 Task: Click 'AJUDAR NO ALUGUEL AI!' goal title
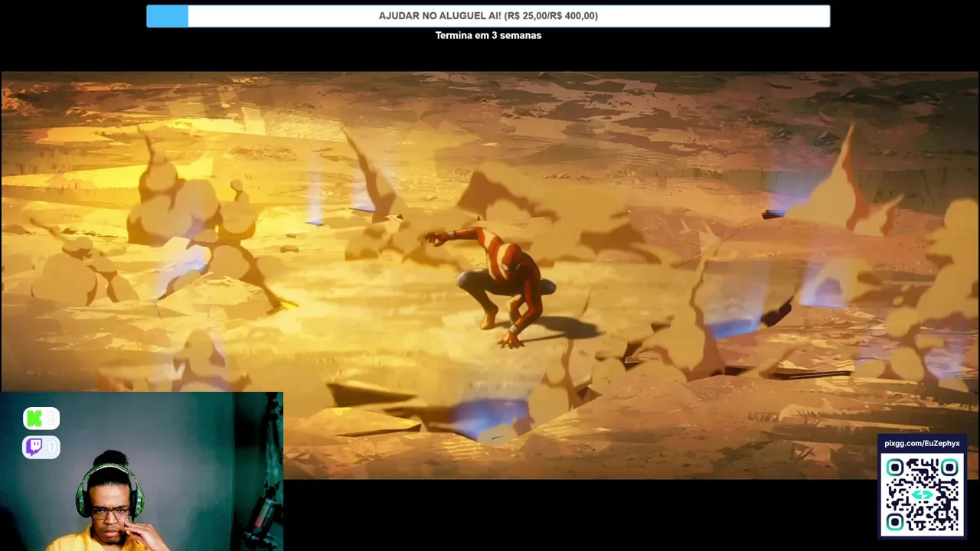[x=439, y=16]
